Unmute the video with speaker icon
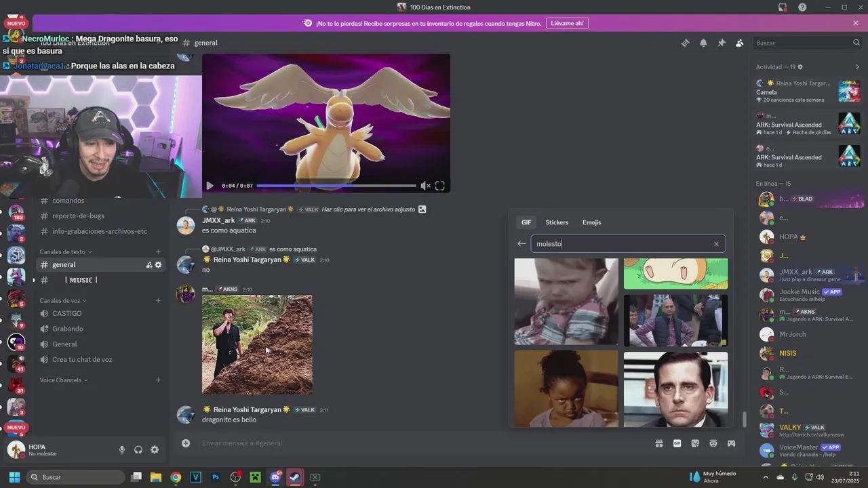Viewport: 868px width, 488px height. (425, 186)
